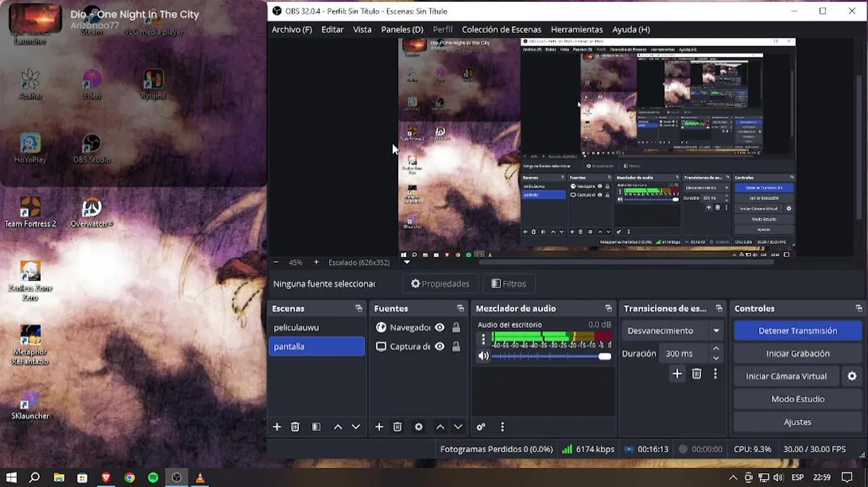This screenshot has height=487, width=868.
Task: Move scene up arrow in Escenas panel
Action: coord(337,427)
